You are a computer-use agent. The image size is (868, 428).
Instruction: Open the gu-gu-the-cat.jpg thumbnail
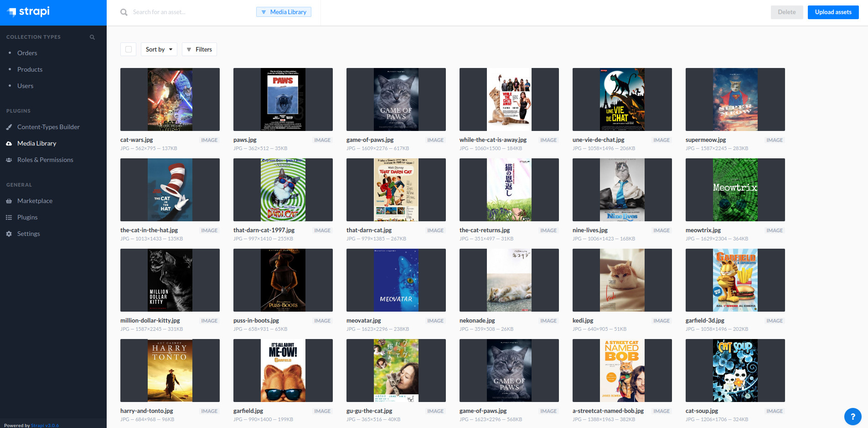point(396,371)
